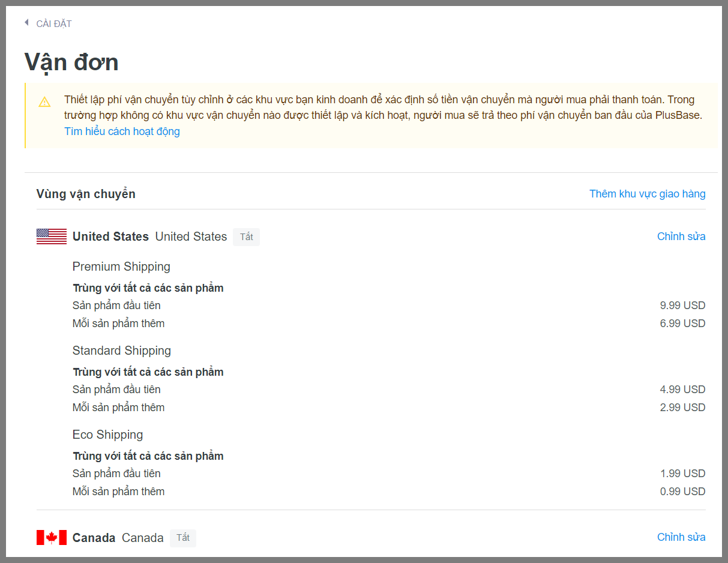The height and width of the screenshot is (563, 728).
Task: Click the United States flag icon
Action: click(x=52, y=236)
